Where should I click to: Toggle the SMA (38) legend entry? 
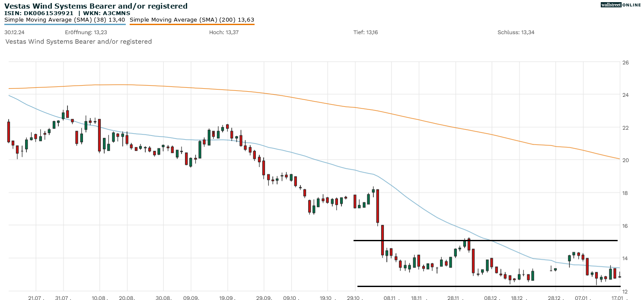pyautogui.click(x=65, y=19)
